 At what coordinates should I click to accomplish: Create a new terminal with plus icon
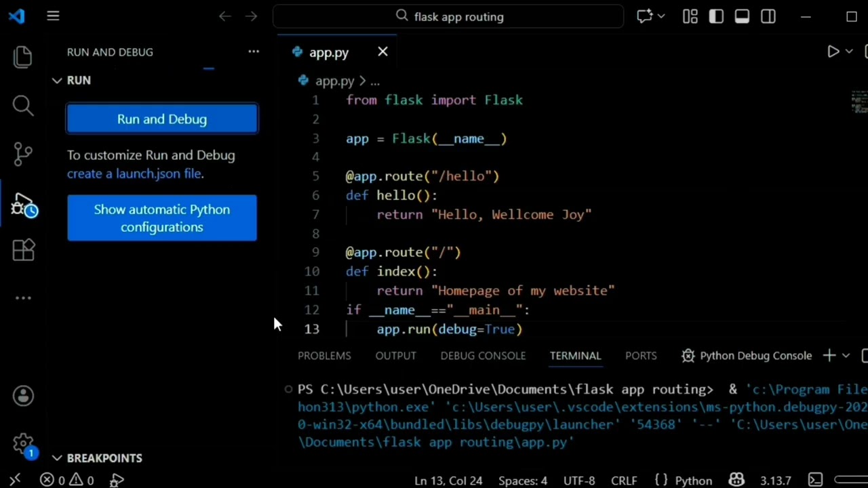tap(829, 355)
